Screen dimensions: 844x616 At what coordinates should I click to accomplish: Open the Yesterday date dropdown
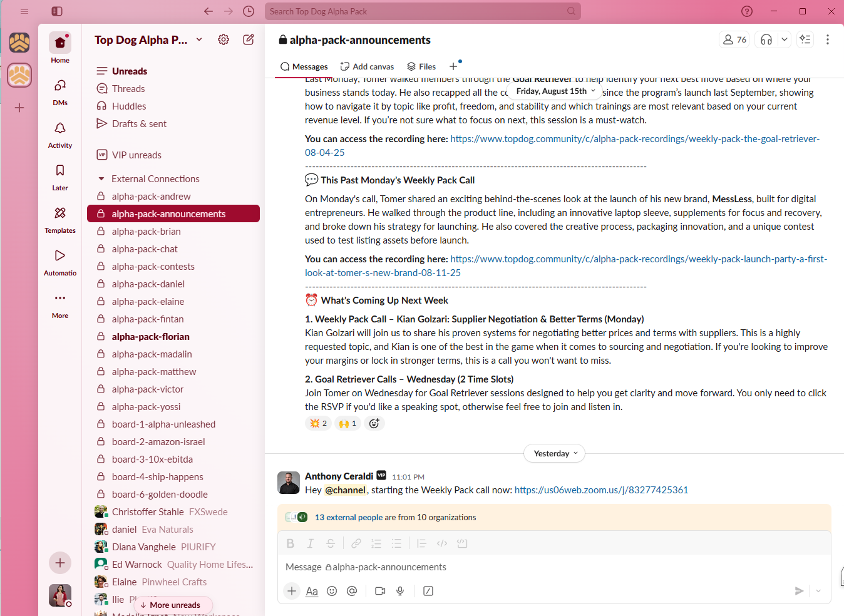555,453
